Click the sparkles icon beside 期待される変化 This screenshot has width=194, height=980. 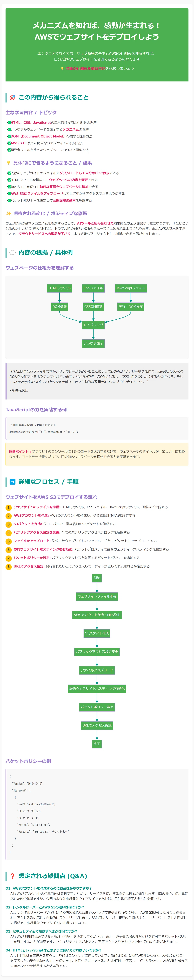coord(8,213)
